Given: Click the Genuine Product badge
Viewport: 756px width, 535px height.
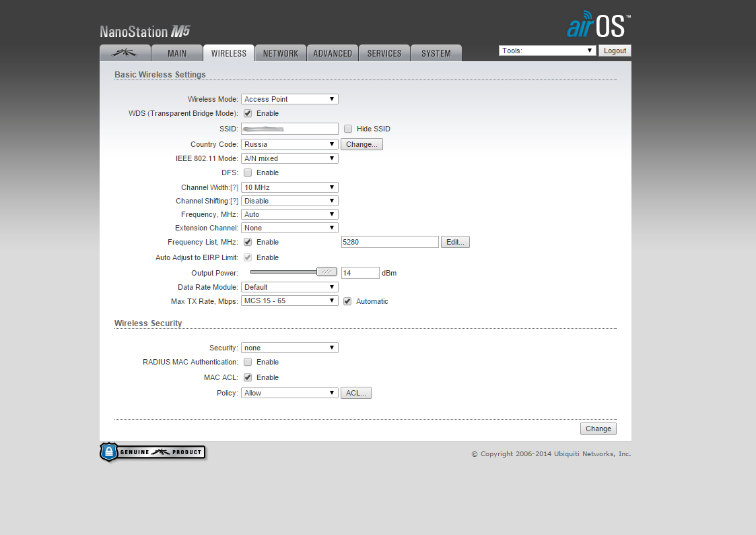Looking at the screenshot, I should tap(153, 452).
